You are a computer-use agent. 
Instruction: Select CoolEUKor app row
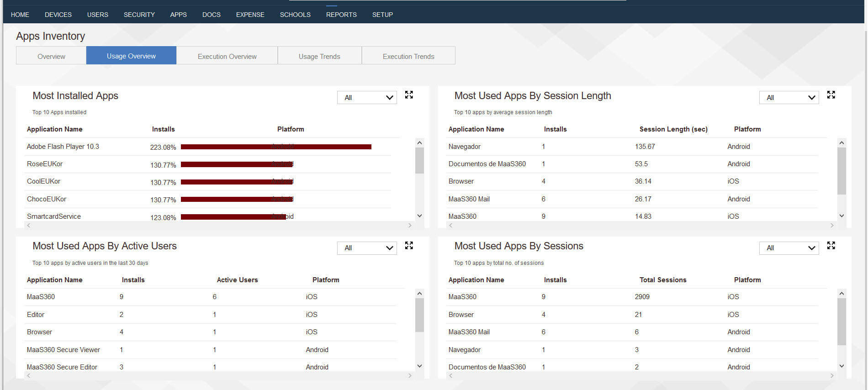tap(208, 182)
